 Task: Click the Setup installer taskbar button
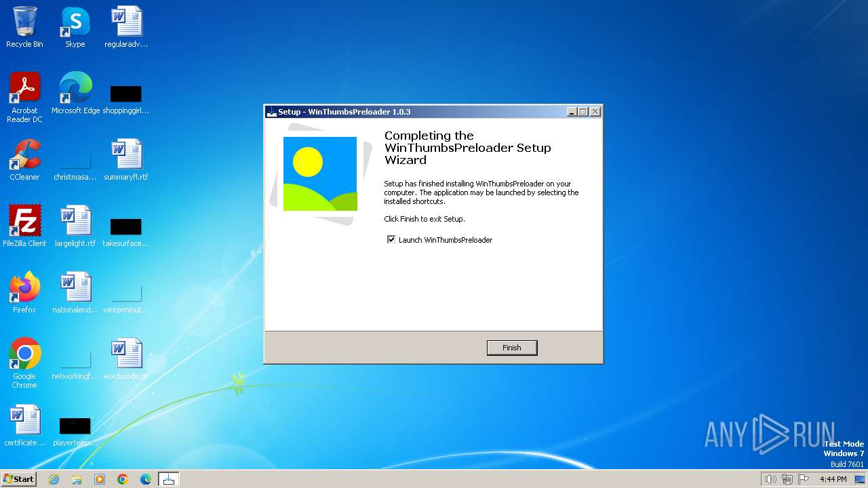[x=169, y=479]
